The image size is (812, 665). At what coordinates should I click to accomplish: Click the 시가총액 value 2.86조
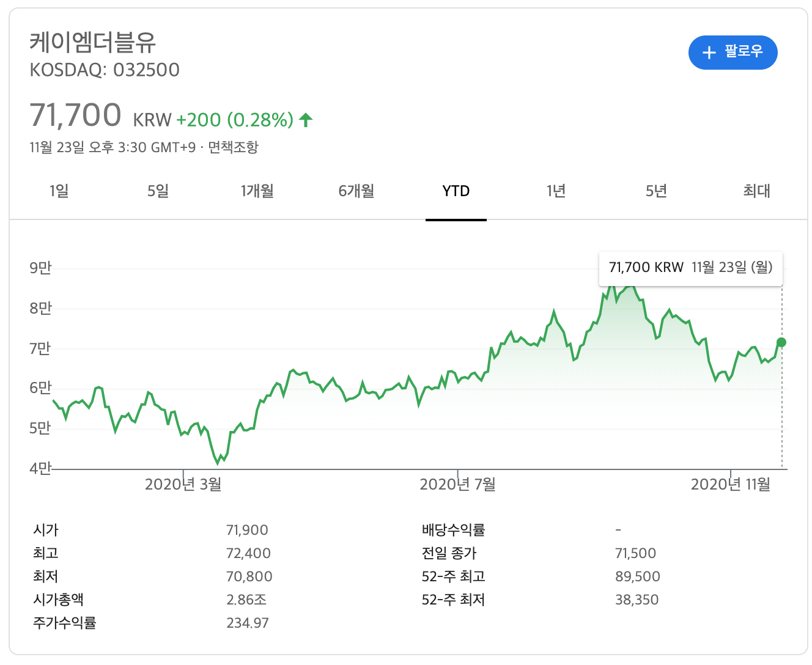pyautogui.click(x=246, y=600)
